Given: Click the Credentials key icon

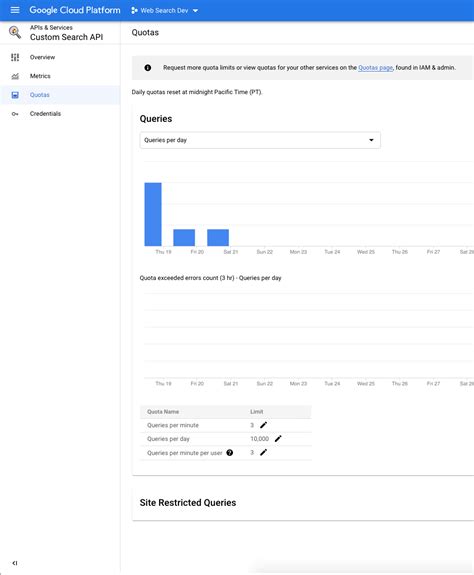Looking at the screenshot, I should tap(15, 114).
